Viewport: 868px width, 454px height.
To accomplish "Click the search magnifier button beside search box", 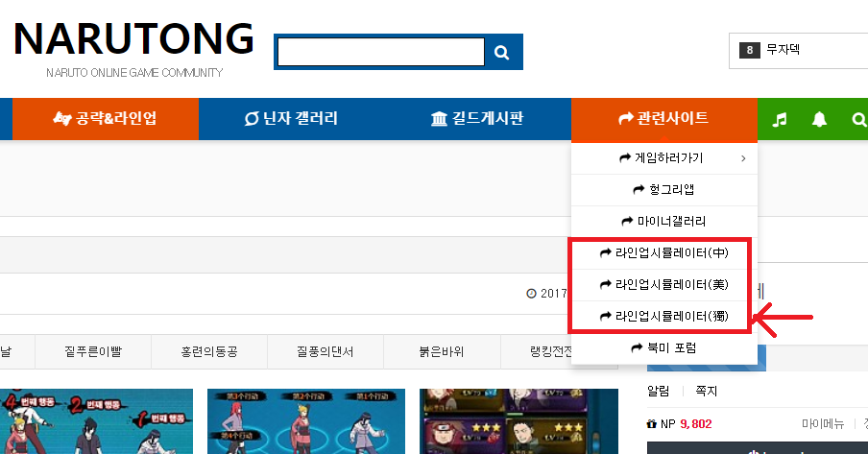I will [x=501, y=53].
